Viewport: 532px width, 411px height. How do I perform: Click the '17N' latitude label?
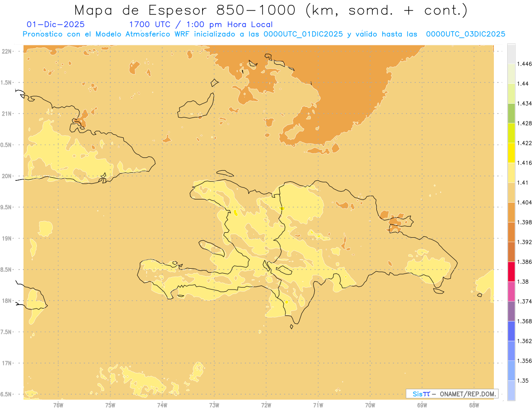tap(6, 363)
